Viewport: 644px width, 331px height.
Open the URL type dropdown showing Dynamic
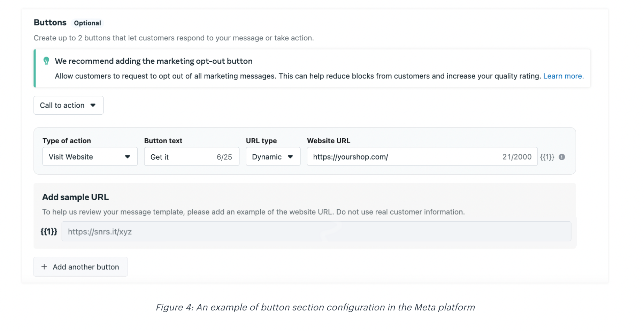point(273,157)
